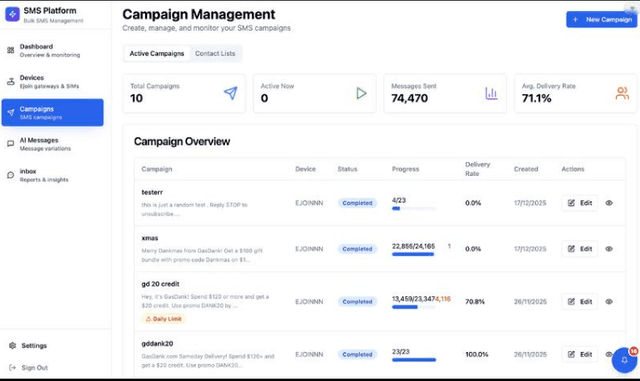Image resolution: width=640 pixels, height=381 pixels.
Task: Click the Daily Limit warning badge
Action: [164, 319]
